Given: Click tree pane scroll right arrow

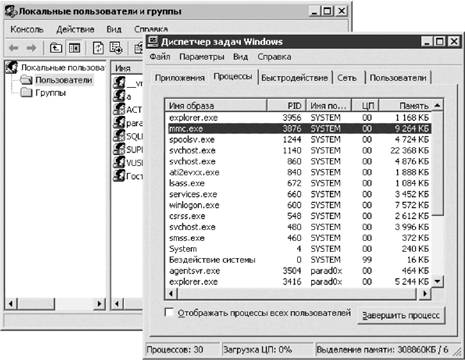Looking at the screenshot, I should click(99, 304).
